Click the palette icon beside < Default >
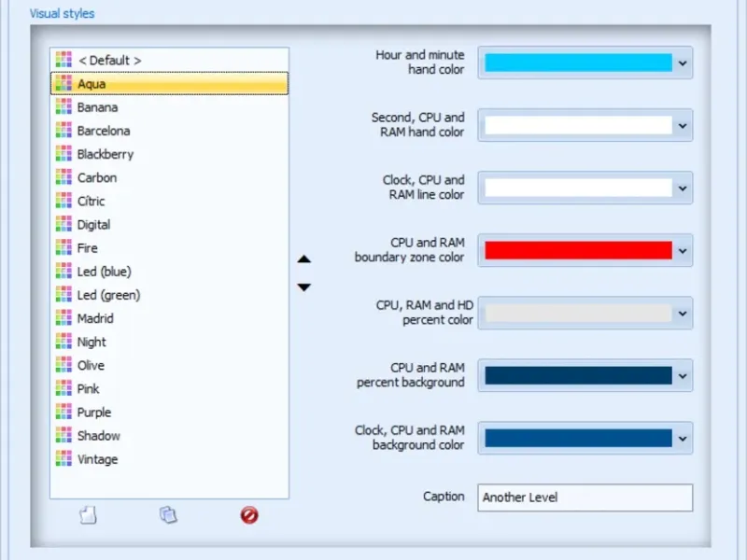The height and width of the screenshot is (560, 747). (x=63, y=60)
